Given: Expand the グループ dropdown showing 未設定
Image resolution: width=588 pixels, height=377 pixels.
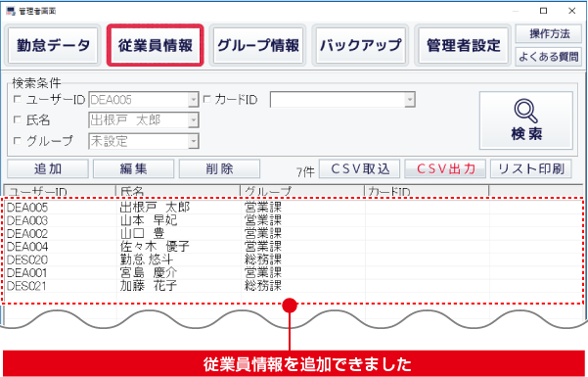Looking at the screenshot, I should (x=193, y=141).
